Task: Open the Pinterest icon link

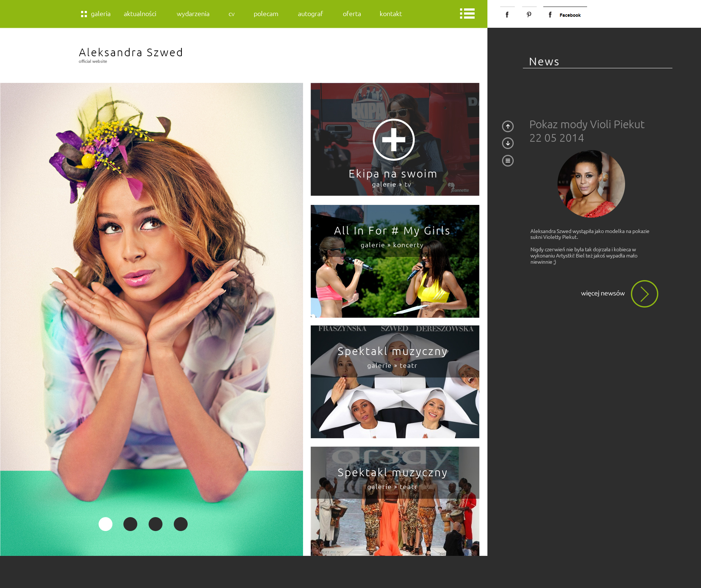Action: pyautogui.click(x=529, y=15)
